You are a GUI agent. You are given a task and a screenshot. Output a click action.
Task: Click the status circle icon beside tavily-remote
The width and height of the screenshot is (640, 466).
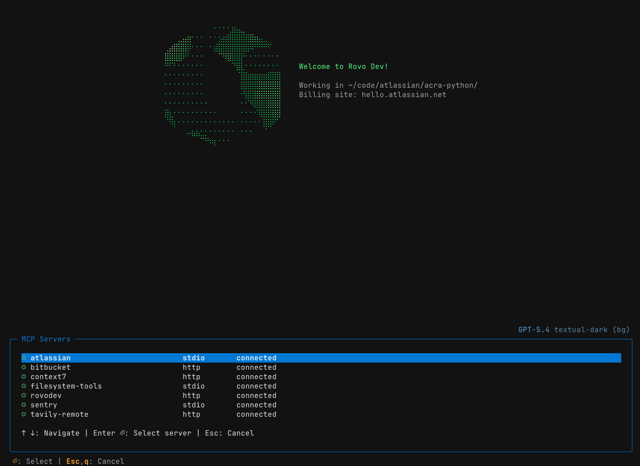[24, 414]
